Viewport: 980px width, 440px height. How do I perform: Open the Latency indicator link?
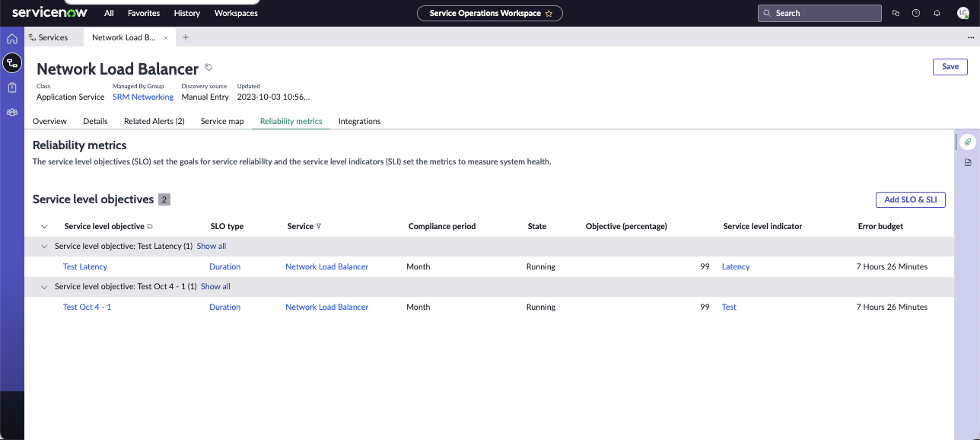click(x=736, y=266)
